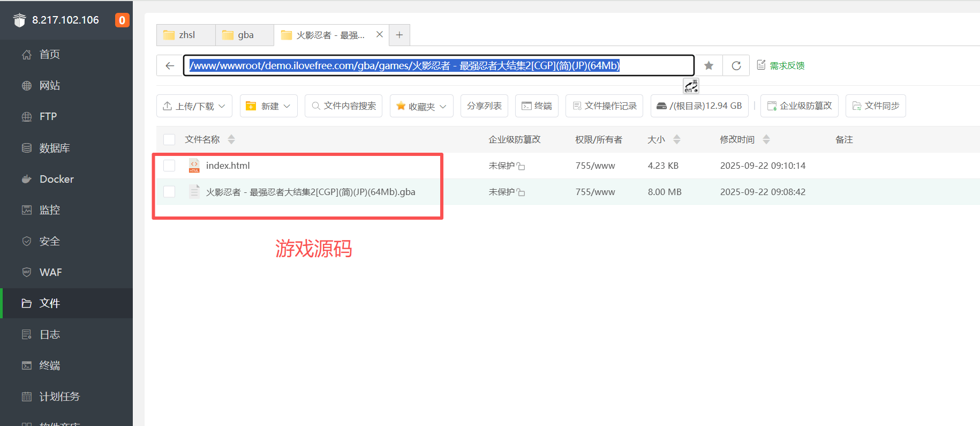Switch to the gba folder tab

click(245, 35)
